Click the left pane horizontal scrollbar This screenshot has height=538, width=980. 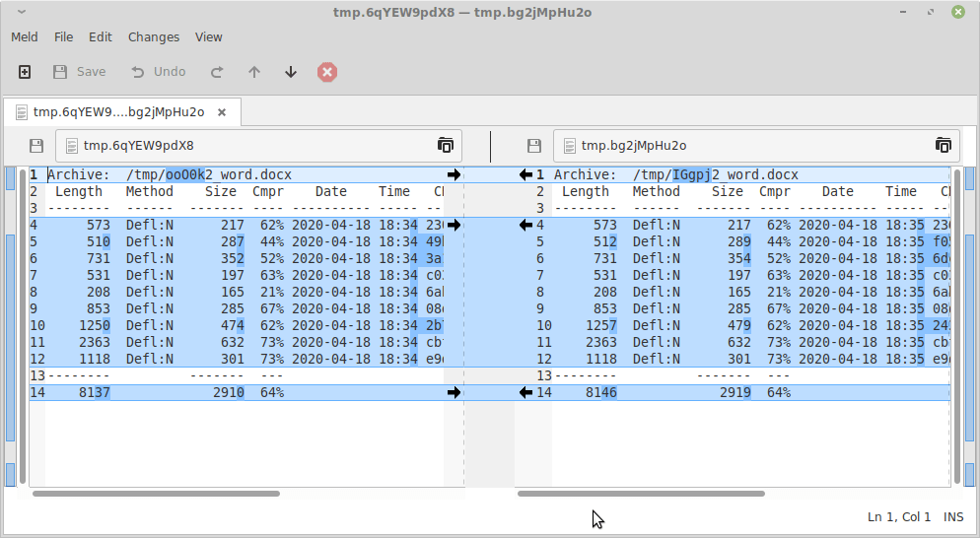coord(156,494)
